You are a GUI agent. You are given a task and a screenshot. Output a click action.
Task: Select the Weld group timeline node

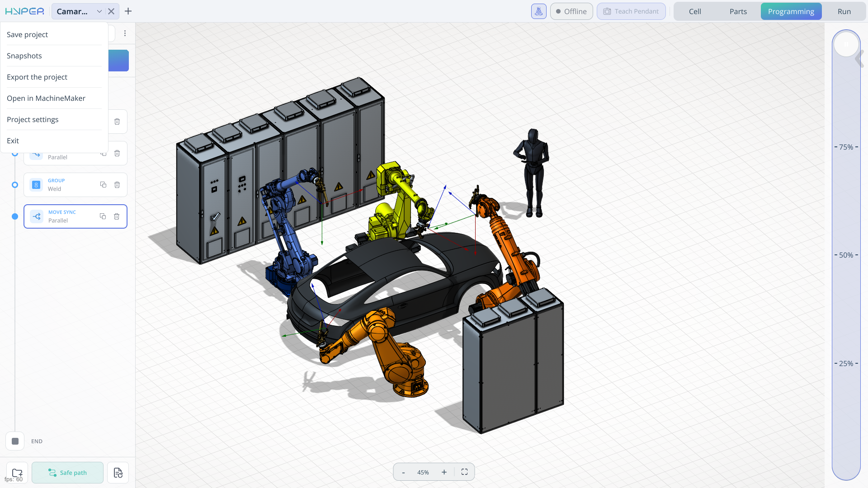15,185
